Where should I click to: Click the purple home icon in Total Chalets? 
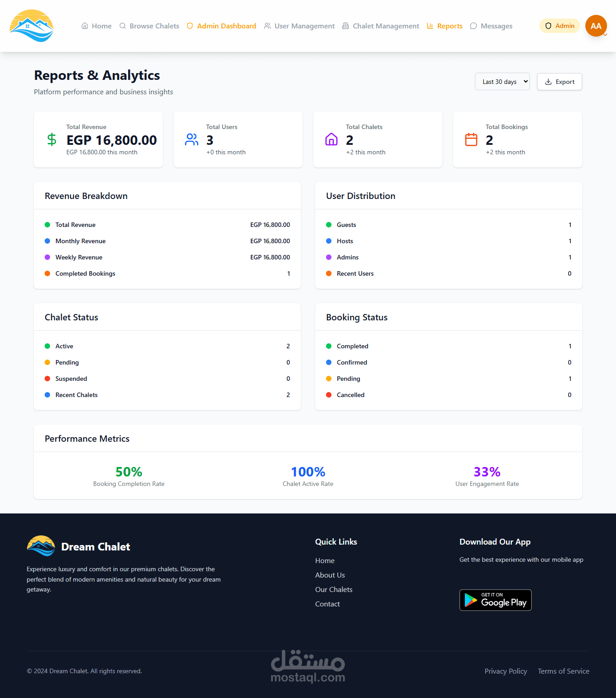coord(331,139)
